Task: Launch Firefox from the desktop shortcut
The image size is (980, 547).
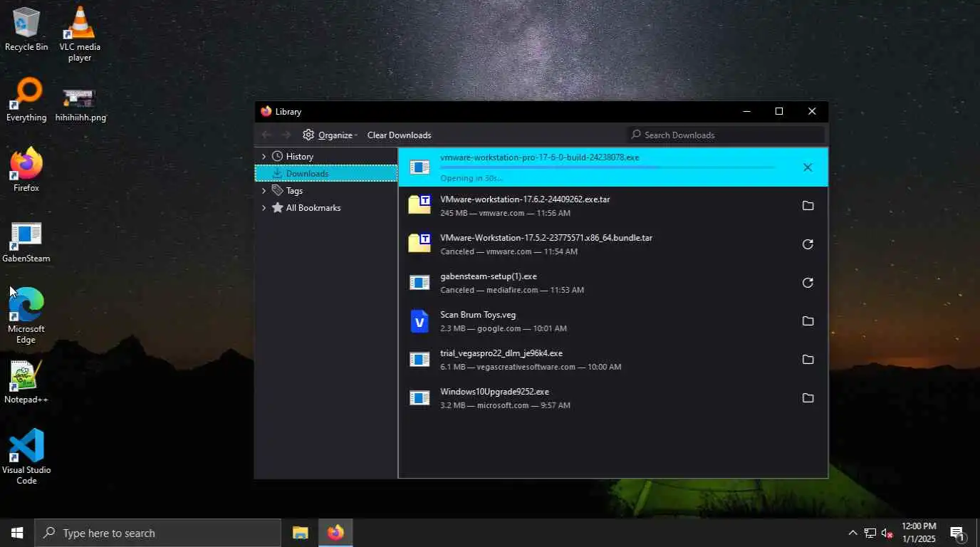Action: point(26,170)
